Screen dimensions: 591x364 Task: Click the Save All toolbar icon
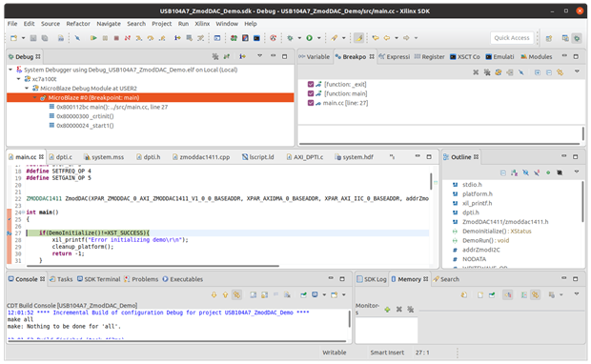(x=45, y=38)
